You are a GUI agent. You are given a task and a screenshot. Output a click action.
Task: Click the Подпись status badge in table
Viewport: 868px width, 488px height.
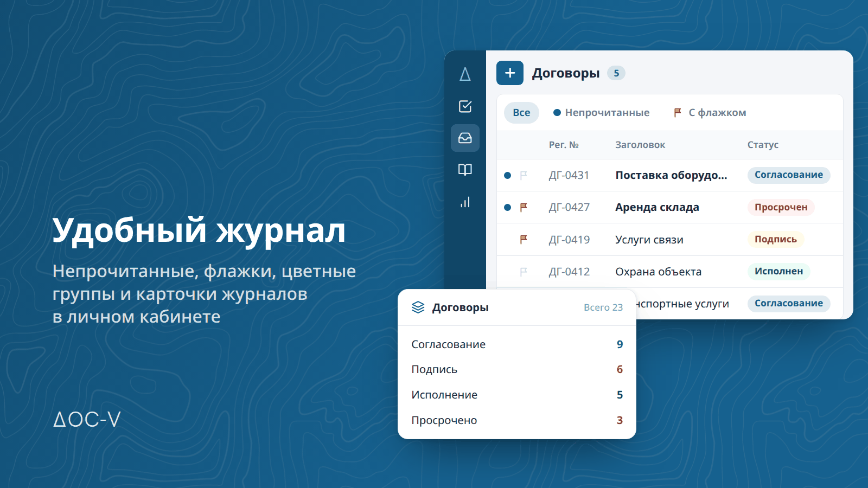click(x=776, y=239)
